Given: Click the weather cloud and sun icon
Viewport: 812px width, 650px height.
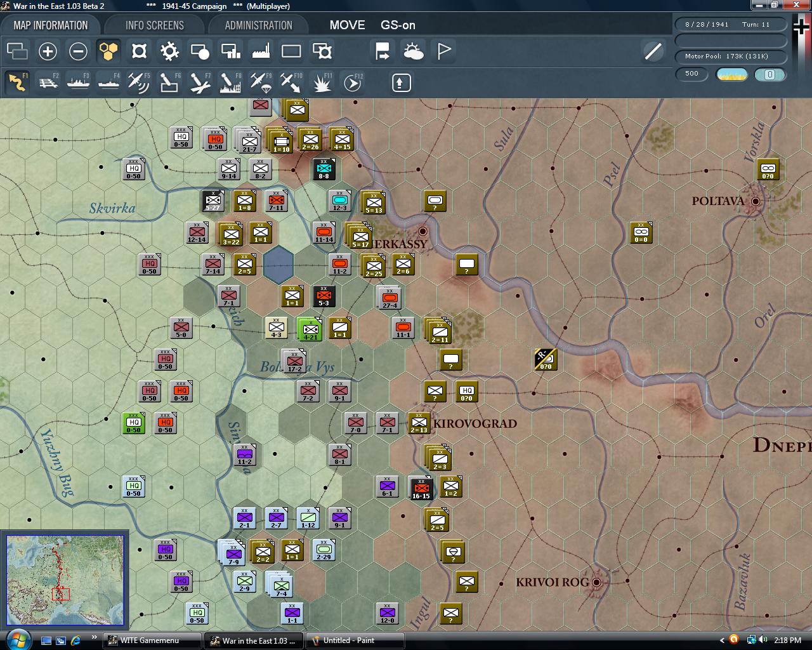Looking at the screenshot, I should [x=414, y=51].
